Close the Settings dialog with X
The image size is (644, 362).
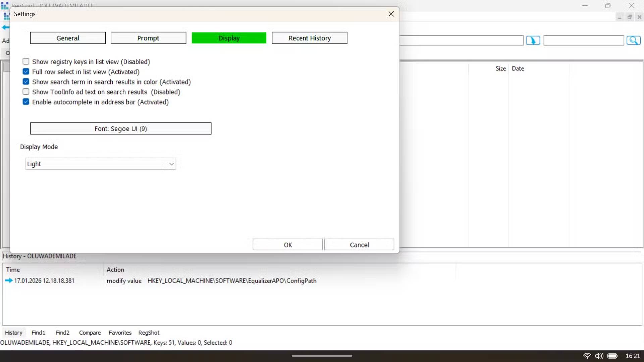[391, 14]
